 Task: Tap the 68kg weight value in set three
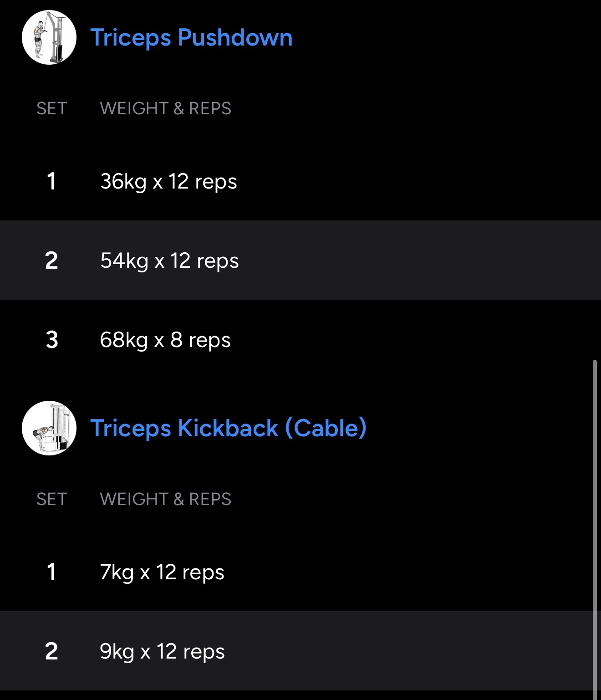pos(124,340)
